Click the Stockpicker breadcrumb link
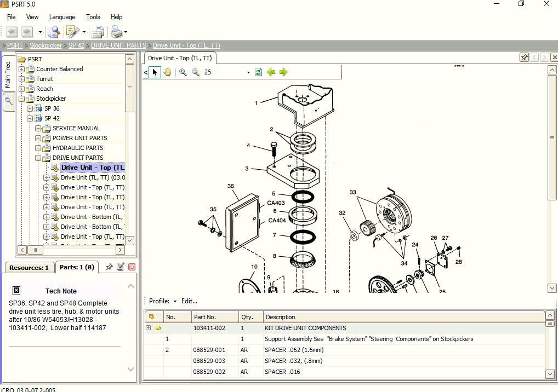This screenshot has height=392, width=558. point(45,45)
